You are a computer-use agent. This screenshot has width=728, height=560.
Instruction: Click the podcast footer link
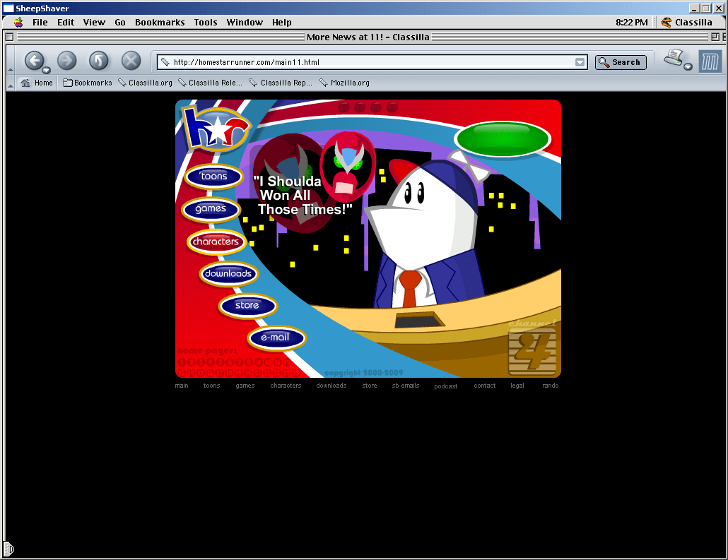click(x=446, y=386)
